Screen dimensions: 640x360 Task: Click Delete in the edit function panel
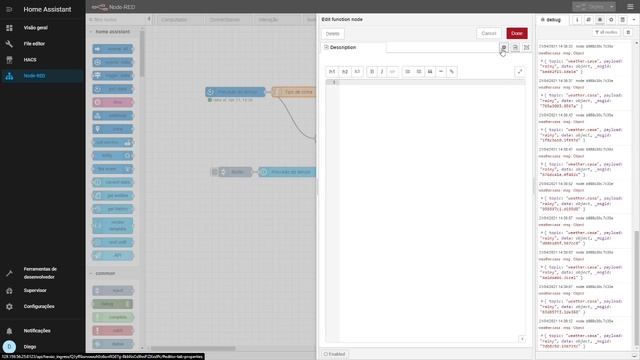333,33
